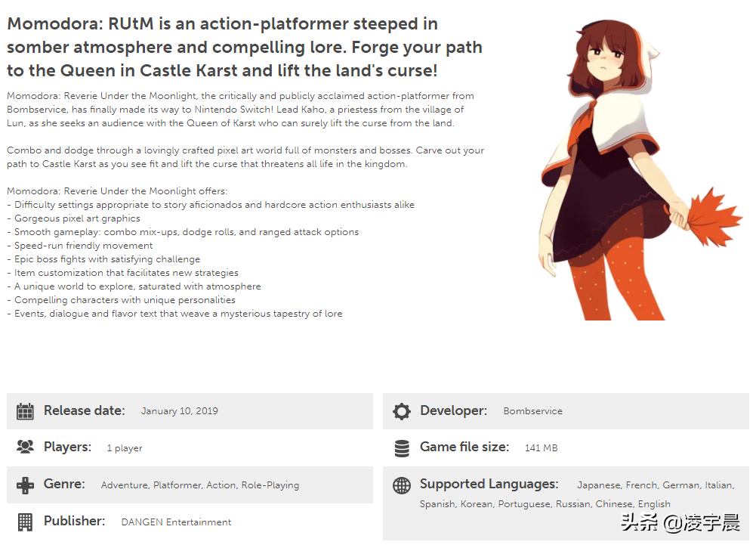Click the 141 MB file size value

tap(541, 448)
